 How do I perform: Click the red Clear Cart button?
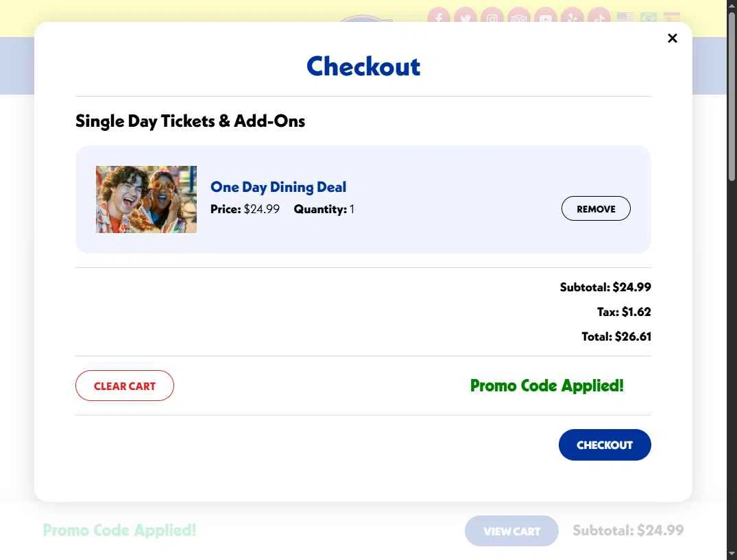coord(125,386)
